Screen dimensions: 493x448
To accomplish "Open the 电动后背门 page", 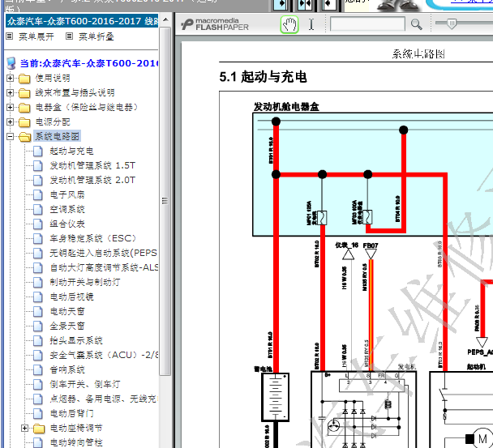I will 71,413.
